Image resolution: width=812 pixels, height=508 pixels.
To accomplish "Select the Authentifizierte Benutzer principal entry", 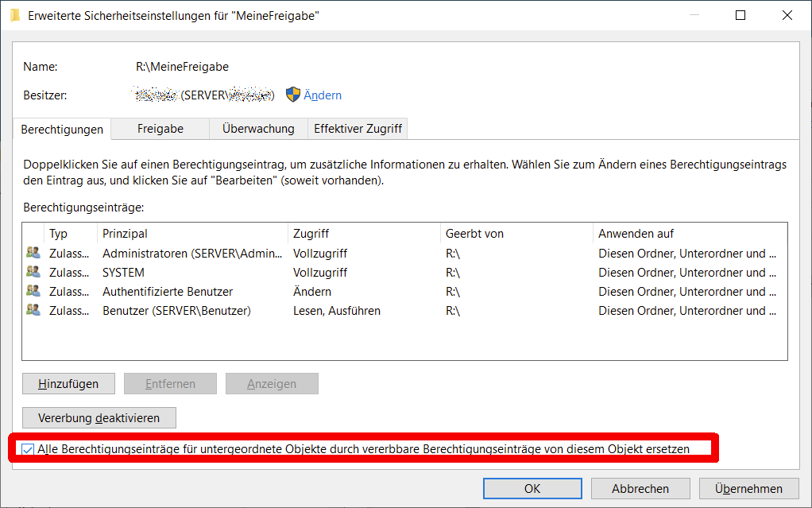I will click(168, 292).
